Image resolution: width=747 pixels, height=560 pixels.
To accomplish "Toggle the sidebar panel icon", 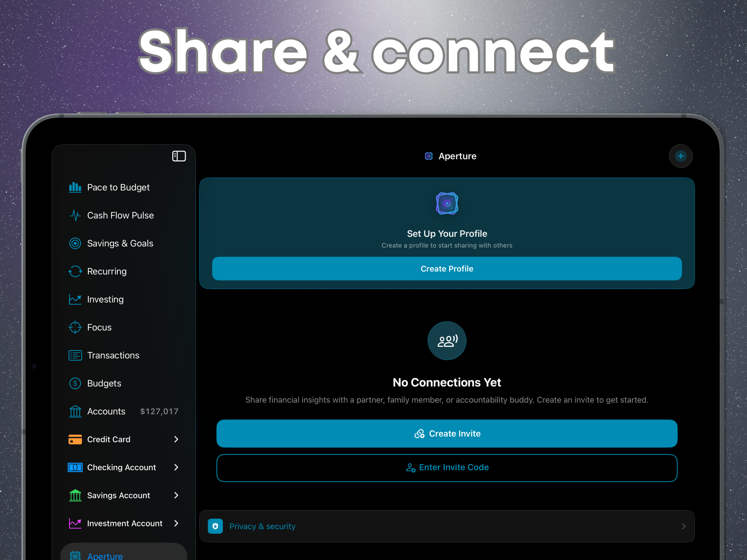I will (x=179, y=156).
